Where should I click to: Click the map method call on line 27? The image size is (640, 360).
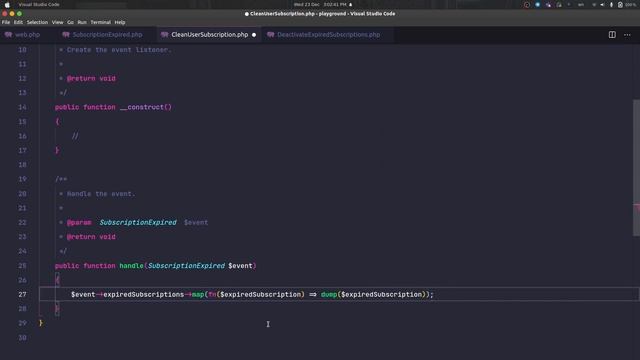[198, 294]
